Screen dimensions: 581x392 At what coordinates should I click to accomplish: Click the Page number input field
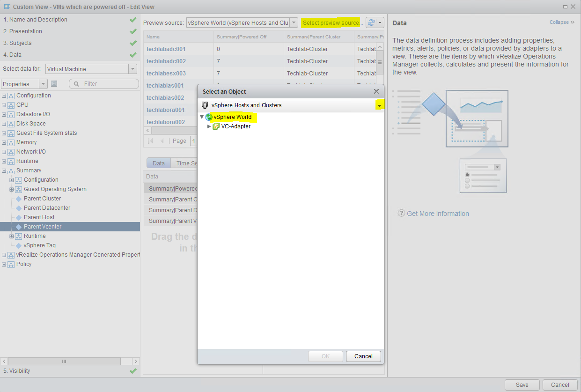click(194, 141)
